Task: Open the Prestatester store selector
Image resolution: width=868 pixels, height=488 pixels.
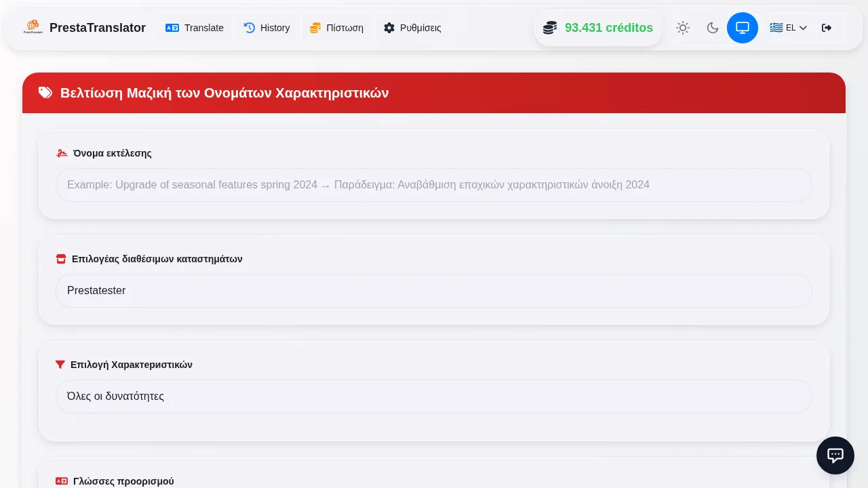Action: [434, 291]
